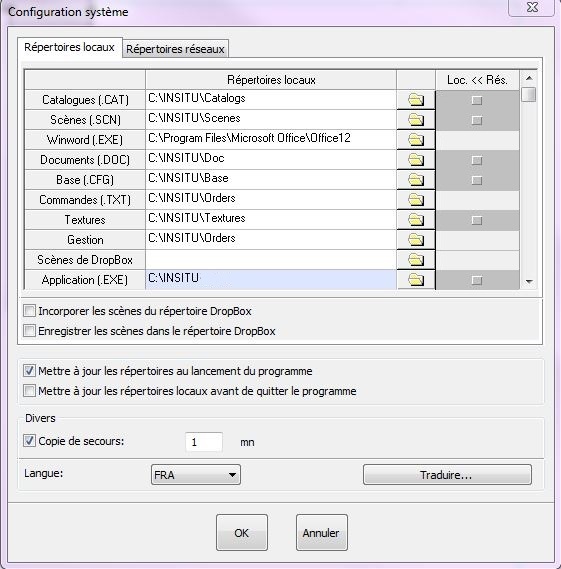Uncheck Mettre à jour au lancement du programme
The height and width of the screenshot is (569, 561).
[29, 371]
